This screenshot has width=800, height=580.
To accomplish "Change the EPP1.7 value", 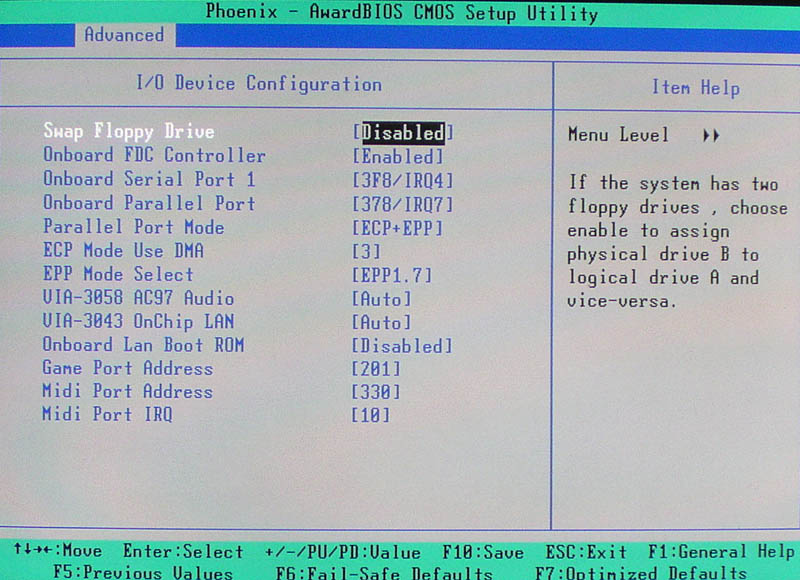I will pos(393,275).
